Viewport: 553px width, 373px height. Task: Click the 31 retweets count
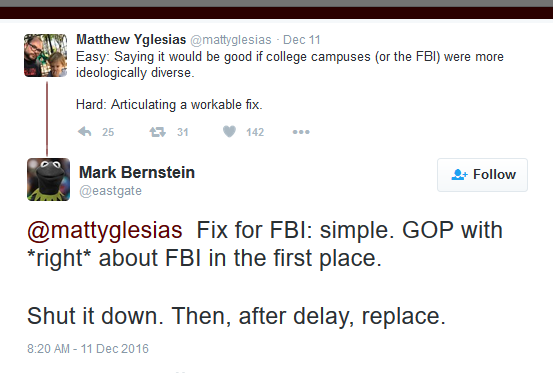pos(182,132)
